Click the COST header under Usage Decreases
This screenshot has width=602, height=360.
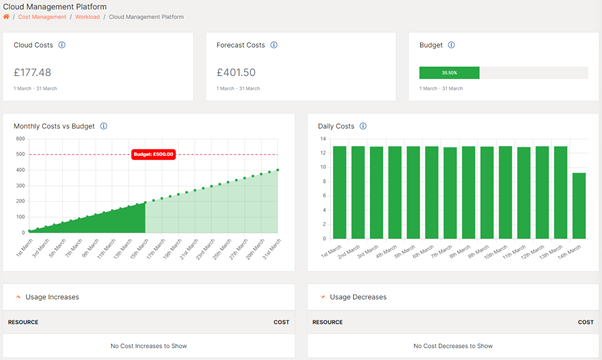point(585,322)
